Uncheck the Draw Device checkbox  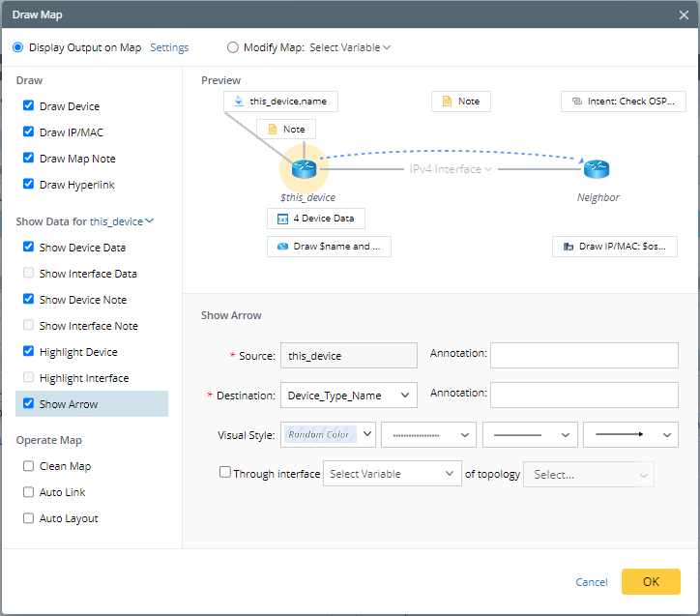(x=29, y=106)
